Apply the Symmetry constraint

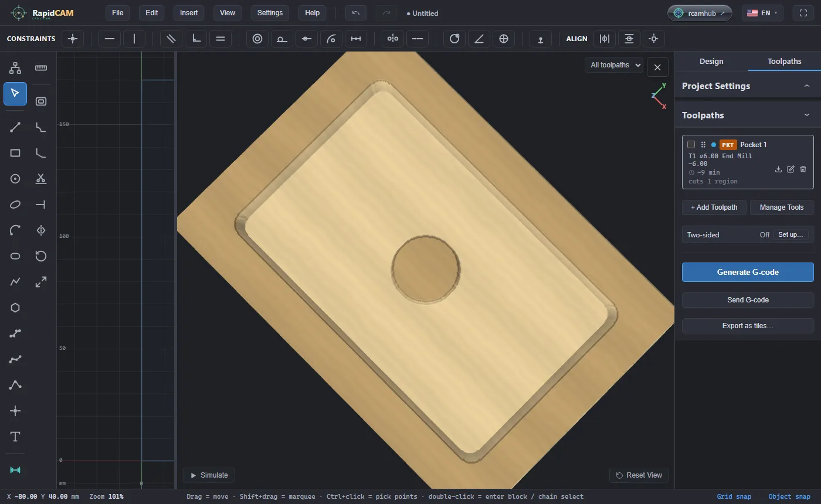393,39
